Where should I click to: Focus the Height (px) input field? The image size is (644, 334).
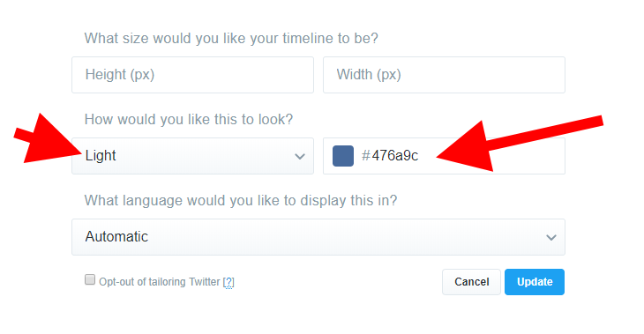tap(192, 75)
